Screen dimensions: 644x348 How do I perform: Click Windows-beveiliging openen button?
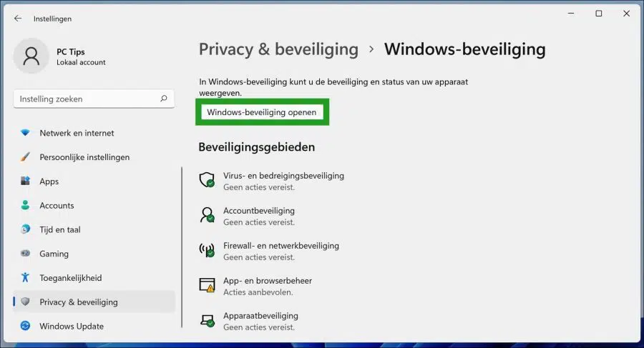click(262, 112)
